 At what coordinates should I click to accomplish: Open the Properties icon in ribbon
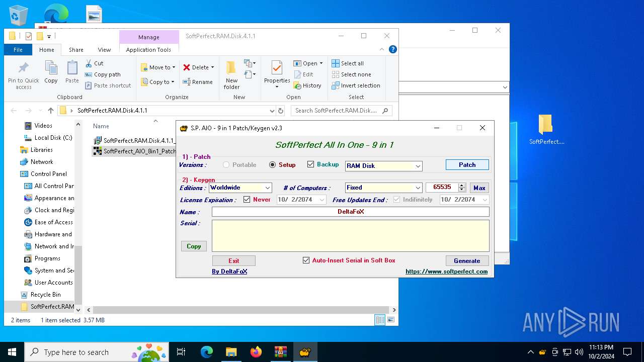[x=277, y=68]
